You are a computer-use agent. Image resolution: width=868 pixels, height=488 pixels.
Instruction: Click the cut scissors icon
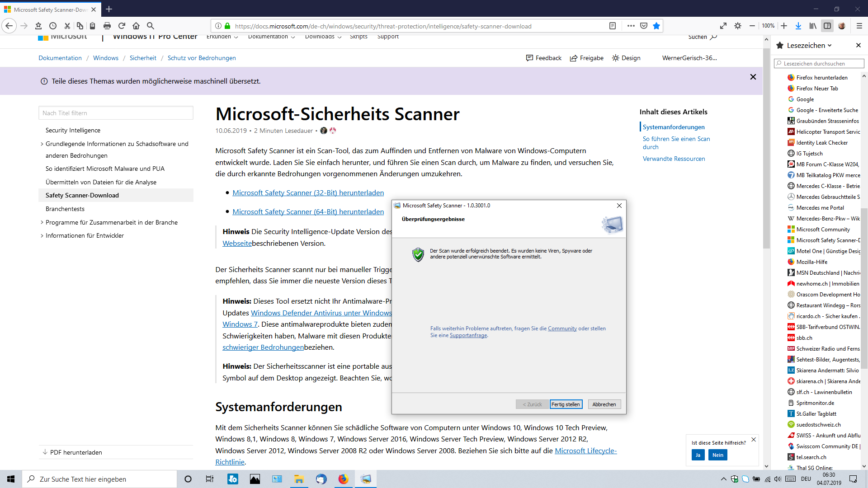pyautogui.click(x=67, y=26)
